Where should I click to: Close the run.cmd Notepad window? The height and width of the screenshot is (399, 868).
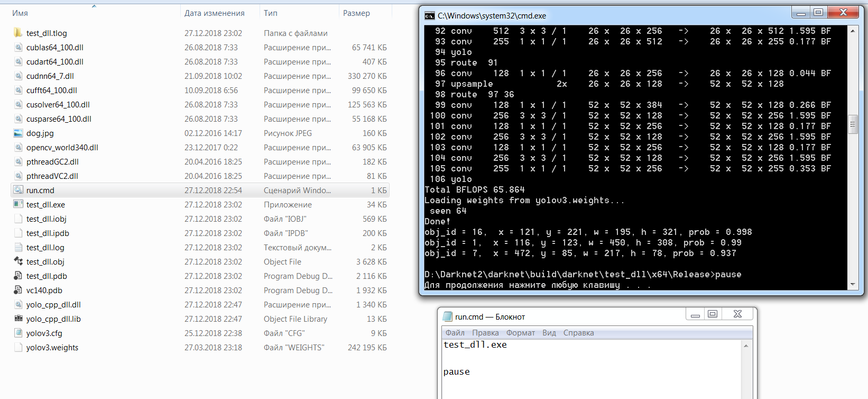738,314
